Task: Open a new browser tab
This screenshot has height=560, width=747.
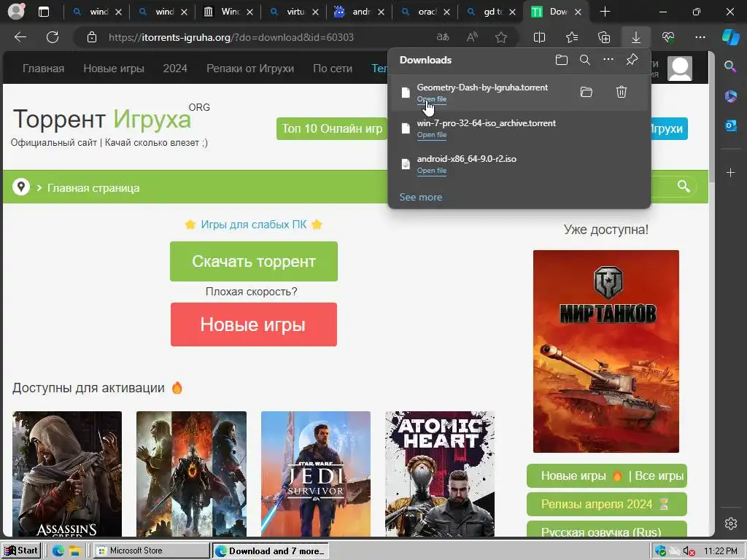Action: point(605,12)
